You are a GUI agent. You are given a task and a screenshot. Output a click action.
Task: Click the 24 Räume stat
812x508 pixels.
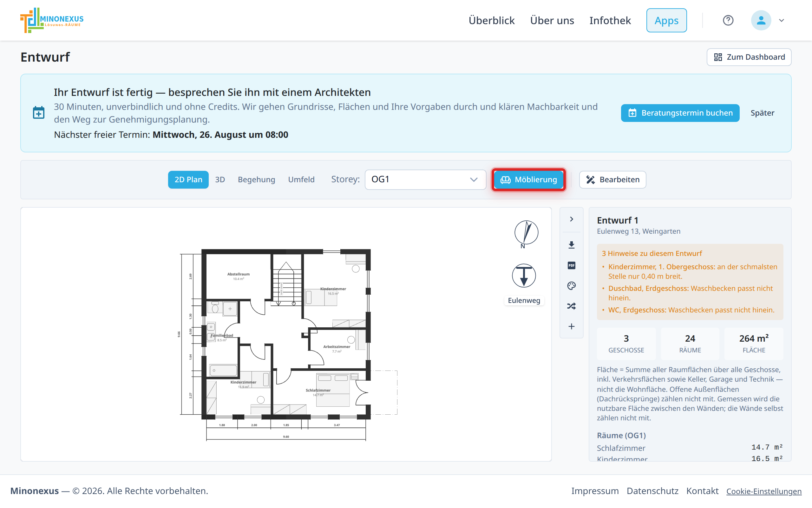pos(690,344)
